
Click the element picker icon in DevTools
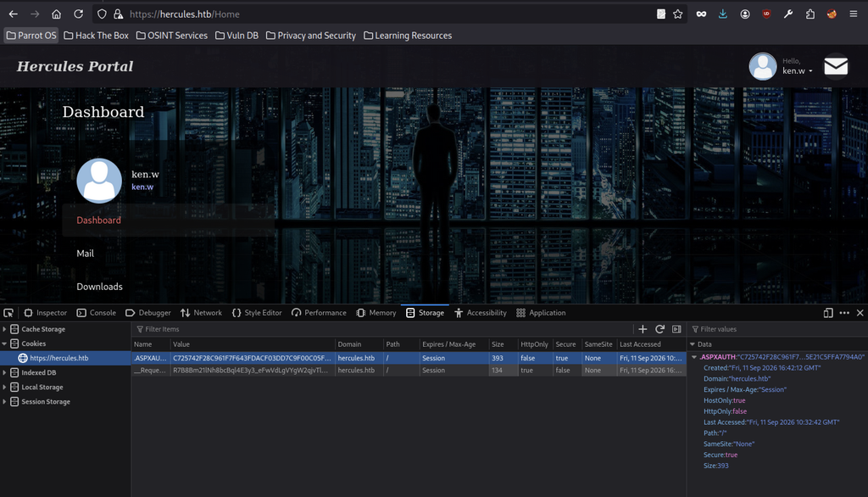[8, 312]
